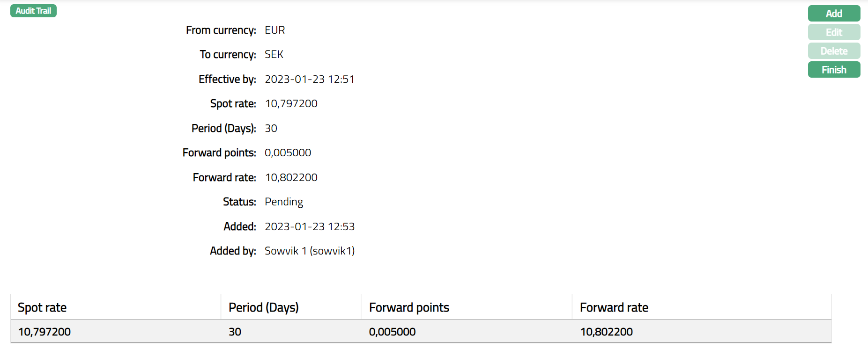Screen dimensions: 868x349
Task: Click the Pending status value
Action: point(284,202)
